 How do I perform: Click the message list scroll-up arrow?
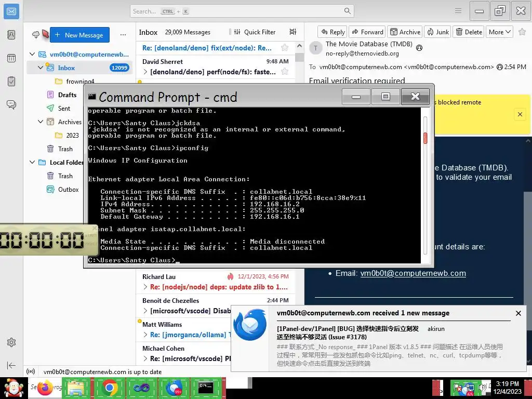299,46
